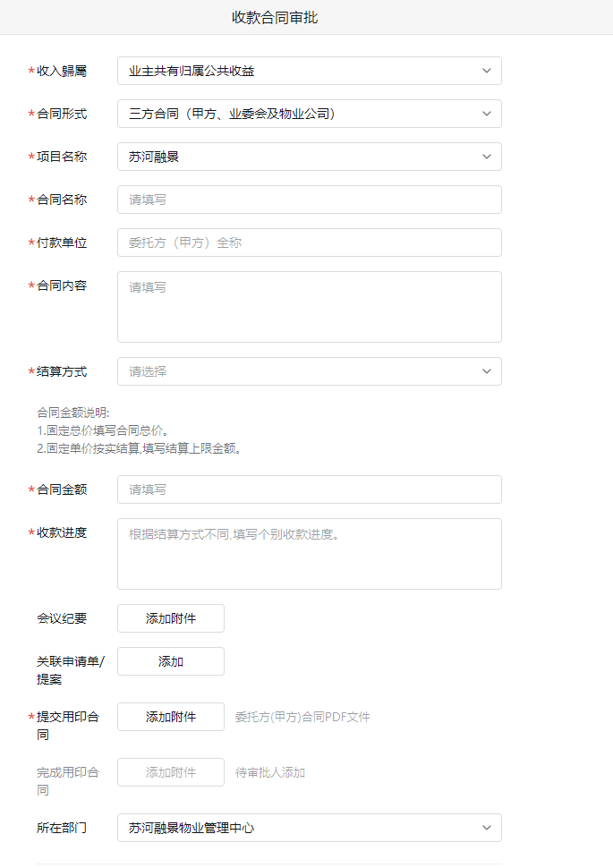Viewport: 613px width, 868px height.
Task: 打开所在部门下拉菜单
Action: [x=309, y=828]
